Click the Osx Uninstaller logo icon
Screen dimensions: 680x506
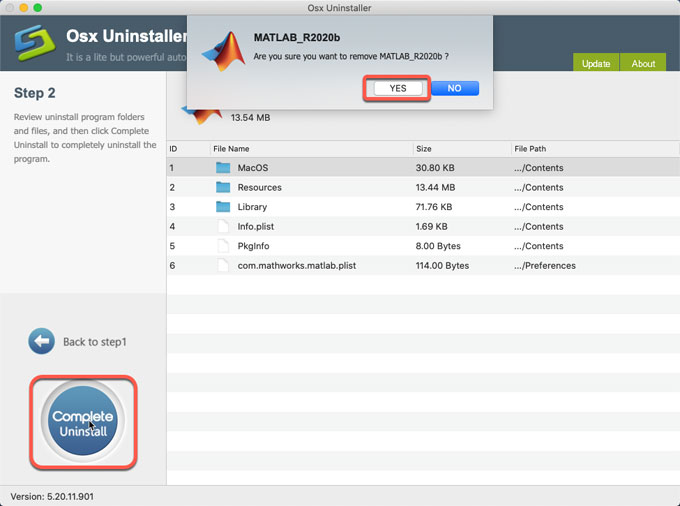point(35,42)
